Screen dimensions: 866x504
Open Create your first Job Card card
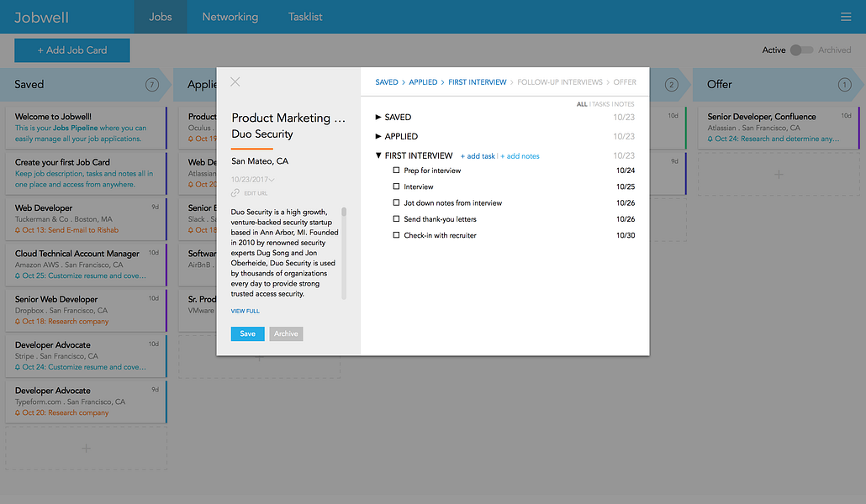click(x=86, y=173)
